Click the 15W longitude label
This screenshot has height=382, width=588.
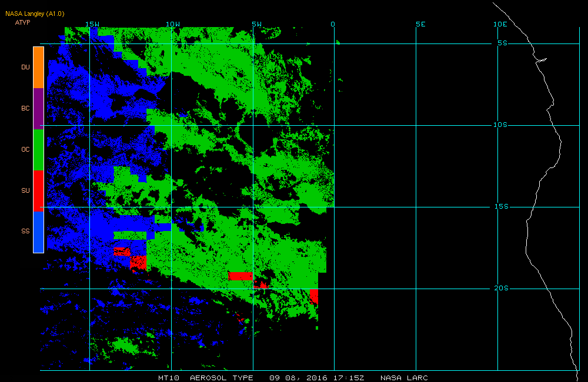(x=92, y=24)
